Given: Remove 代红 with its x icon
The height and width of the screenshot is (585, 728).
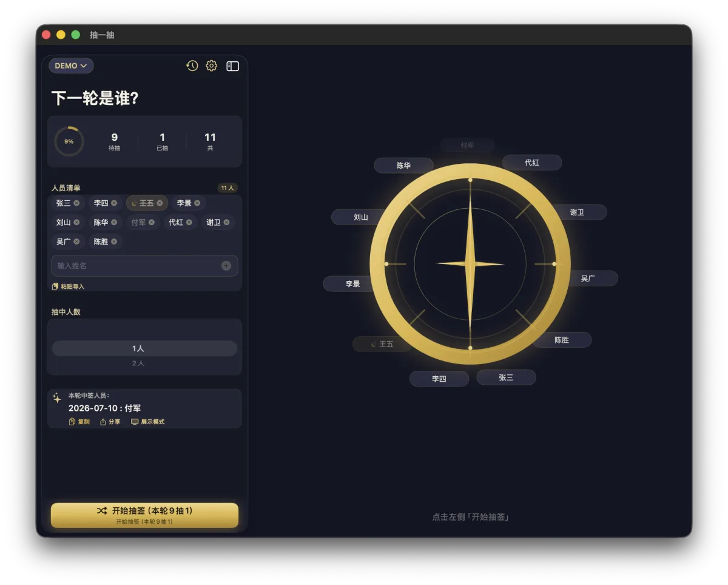Looking at the screenshot, I should click(x=189, y=222).
